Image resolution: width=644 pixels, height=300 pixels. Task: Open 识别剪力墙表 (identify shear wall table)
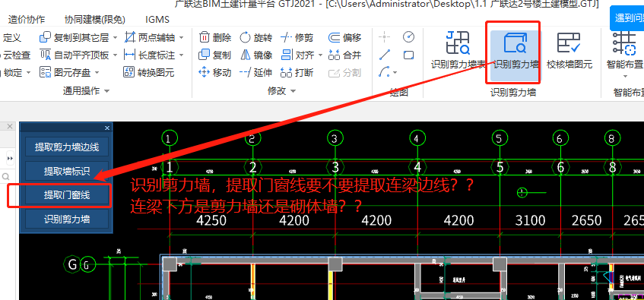point(458,49)
